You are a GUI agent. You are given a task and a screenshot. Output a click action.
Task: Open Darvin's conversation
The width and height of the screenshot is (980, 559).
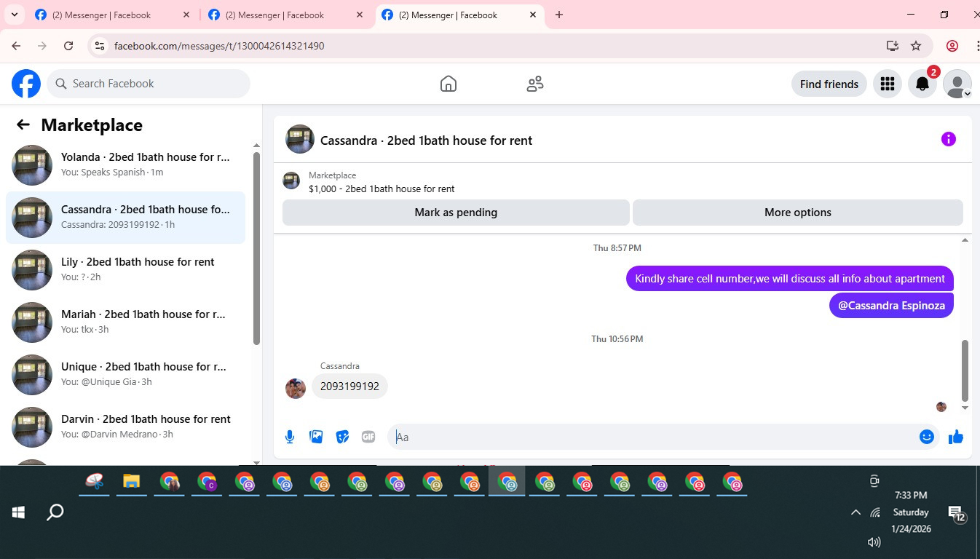(x=125, y=427)
